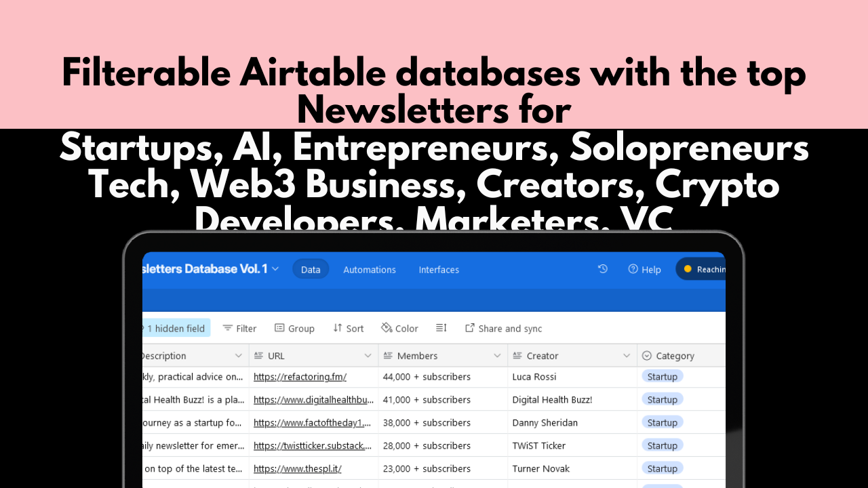
Task: Select the 44,000 + subscribers cell
Action: click(x=443, y=377)
